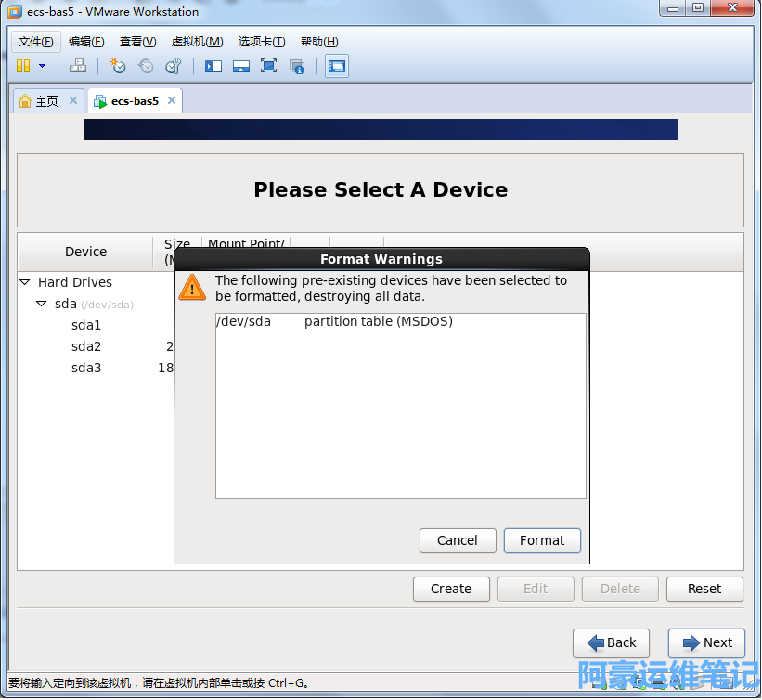
Task: Take a snapshot with the clock-plus icon
Action: [118, 66]
